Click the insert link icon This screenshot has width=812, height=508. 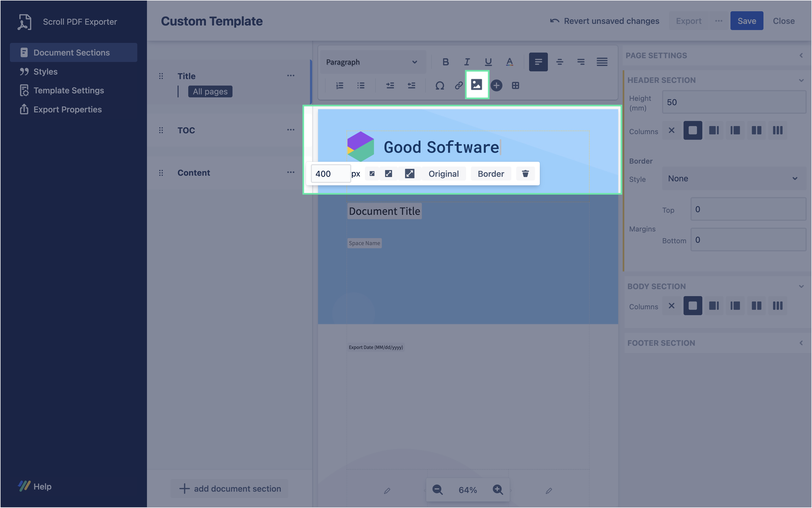point(459,85)
